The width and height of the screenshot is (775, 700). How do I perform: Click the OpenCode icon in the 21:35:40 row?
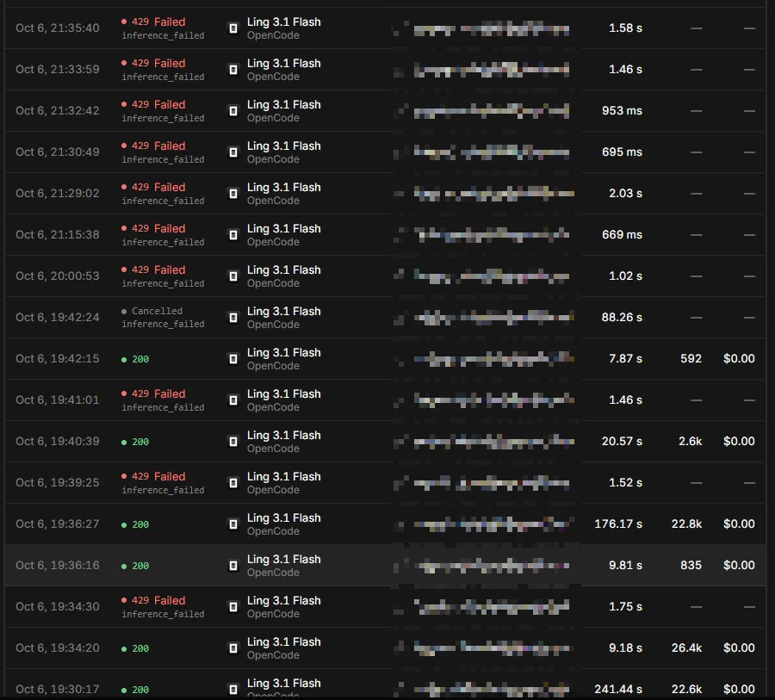point(232,28)
